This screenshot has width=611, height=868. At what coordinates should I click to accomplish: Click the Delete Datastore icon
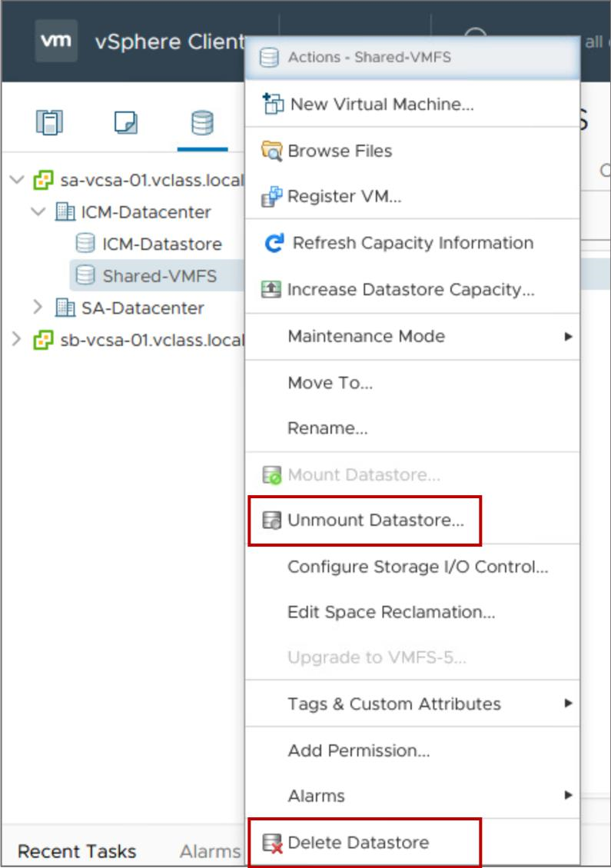point(272,843)
